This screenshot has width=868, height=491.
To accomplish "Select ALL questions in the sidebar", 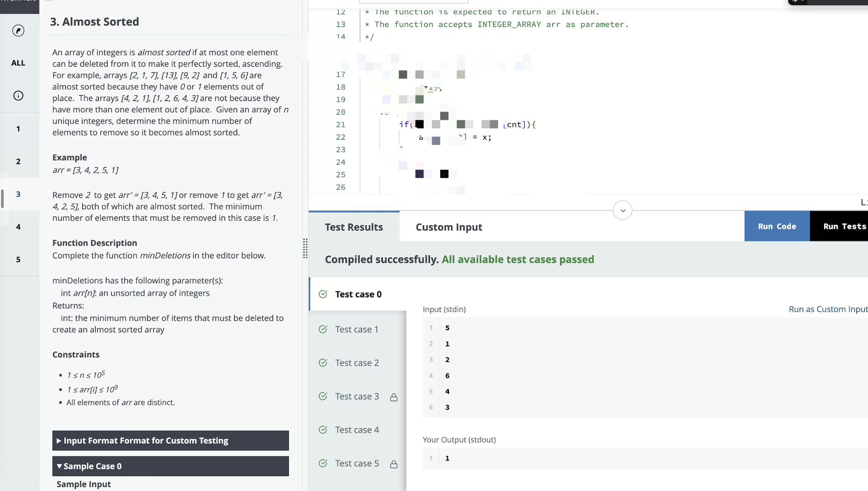I will 18,63.
